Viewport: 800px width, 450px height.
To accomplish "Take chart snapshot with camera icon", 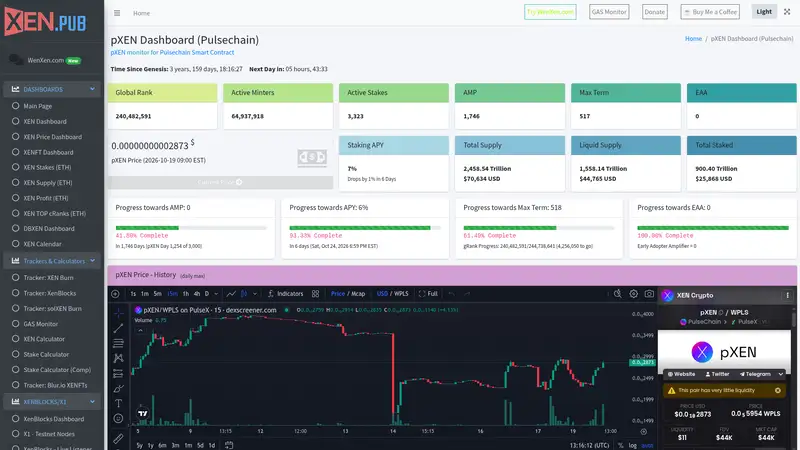I will click(649, 294).
